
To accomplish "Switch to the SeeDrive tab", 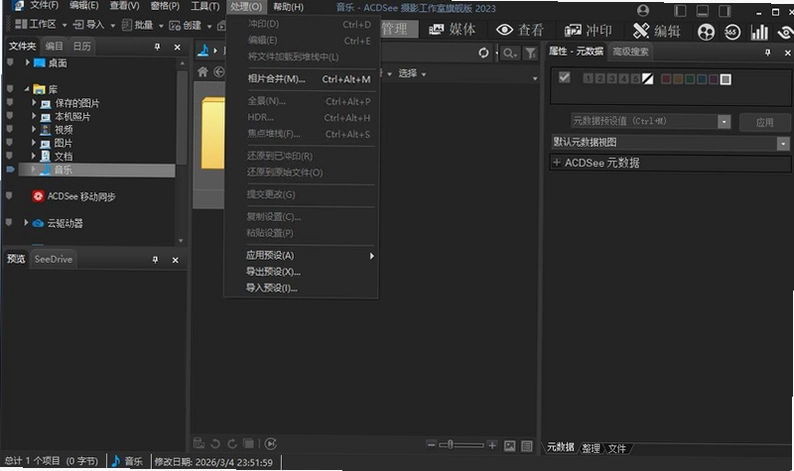I will pos(53,259).
